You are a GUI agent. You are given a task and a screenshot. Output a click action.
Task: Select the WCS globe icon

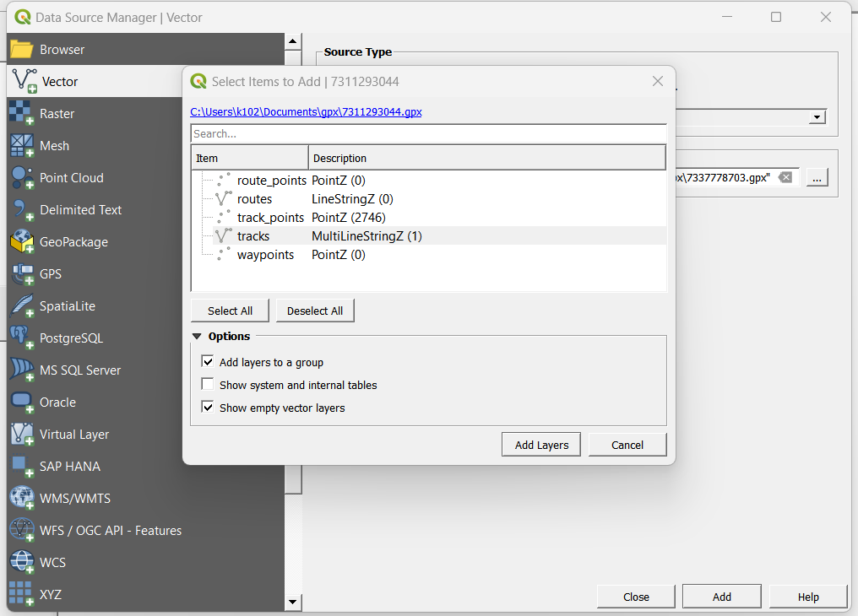click(22, 562)
